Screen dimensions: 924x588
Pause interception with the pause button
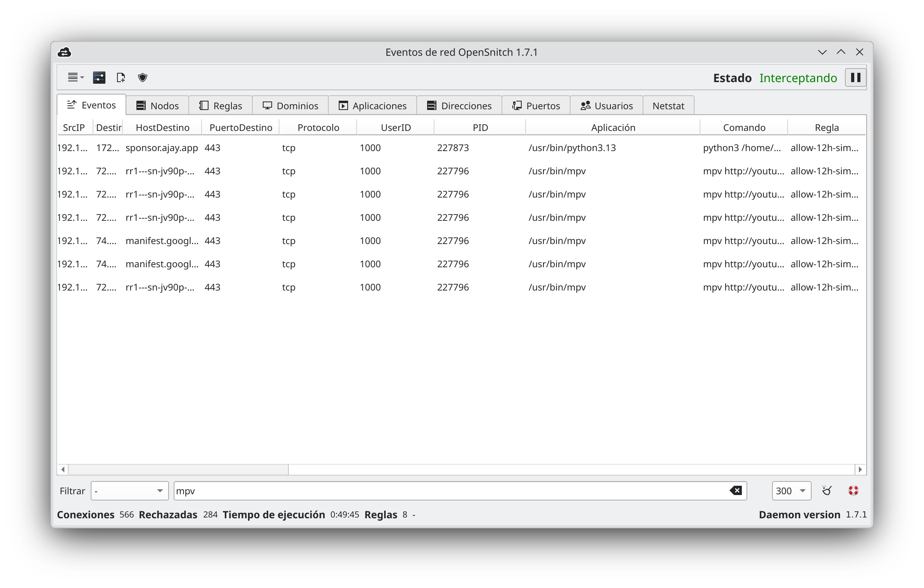click(x=855, y=77)
